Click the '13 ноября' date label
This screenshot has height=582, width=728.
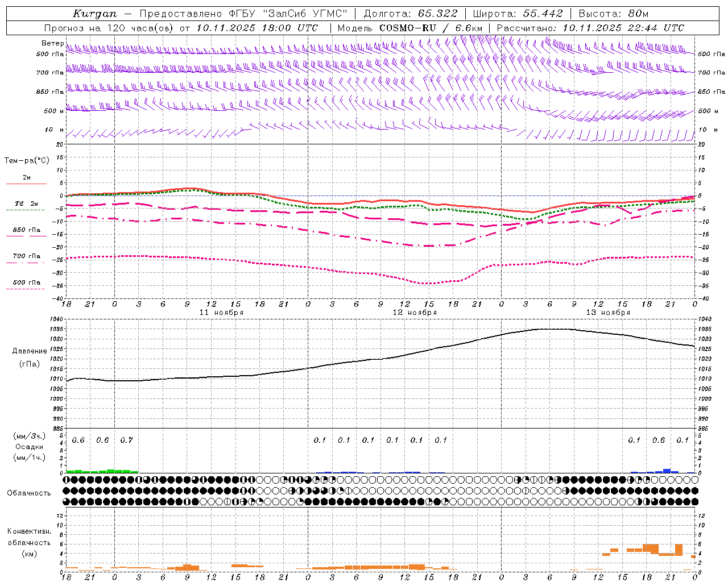[608, 313]
